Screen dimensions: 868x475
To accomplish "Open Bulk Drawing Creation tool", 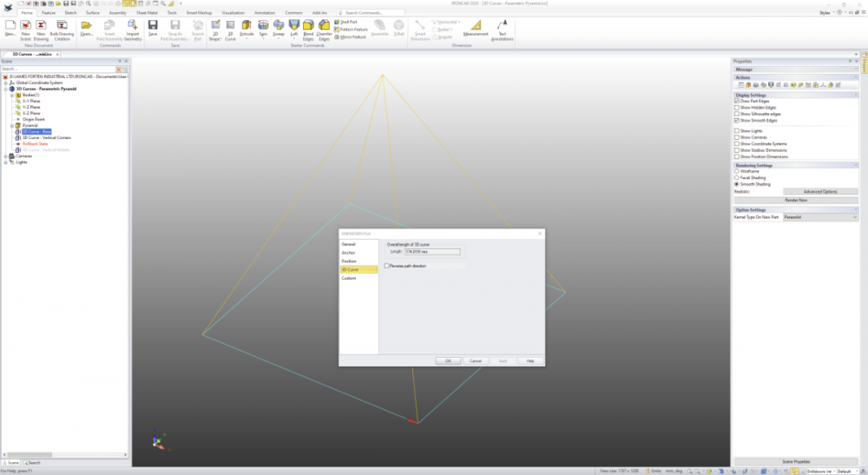I will pos(62,30).
